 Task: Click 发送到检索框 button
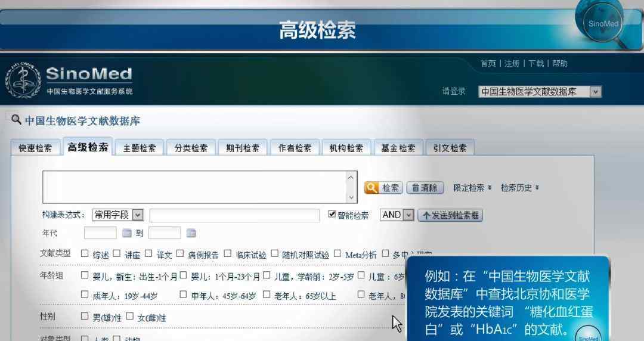450,215
